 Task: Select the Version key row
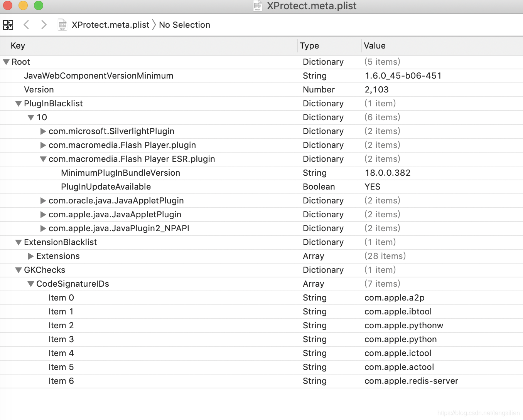coord(261,90)
